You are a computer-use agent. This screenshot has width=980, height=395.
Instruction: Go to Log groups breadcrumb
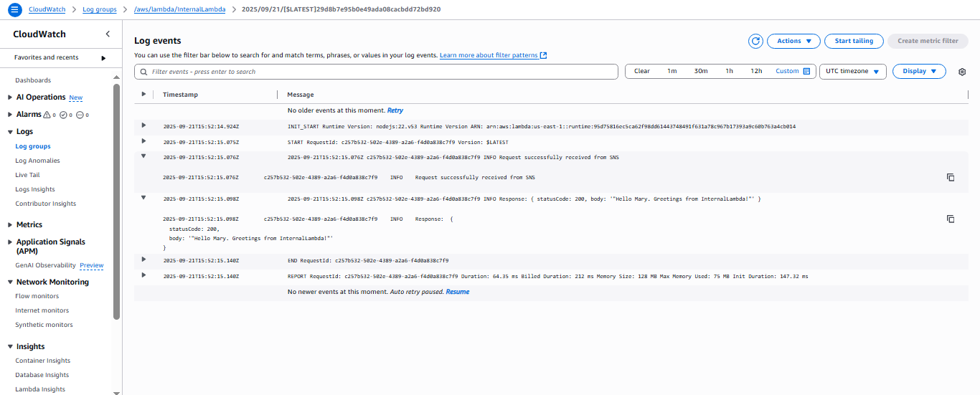100,9
